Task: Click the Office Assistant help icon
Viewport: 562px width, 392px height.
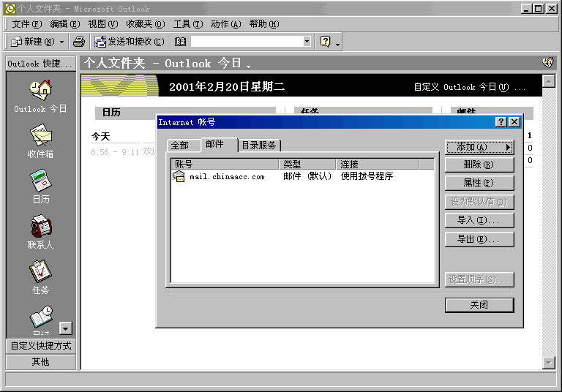Action: click(x=326, y=42)
